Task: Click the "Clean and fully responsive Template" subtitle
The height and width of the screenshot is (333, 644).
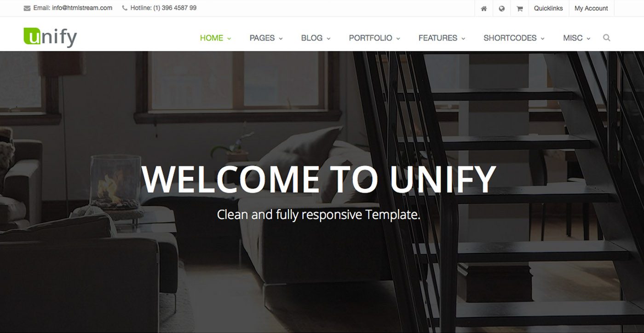Action: [x=318, y=214]
